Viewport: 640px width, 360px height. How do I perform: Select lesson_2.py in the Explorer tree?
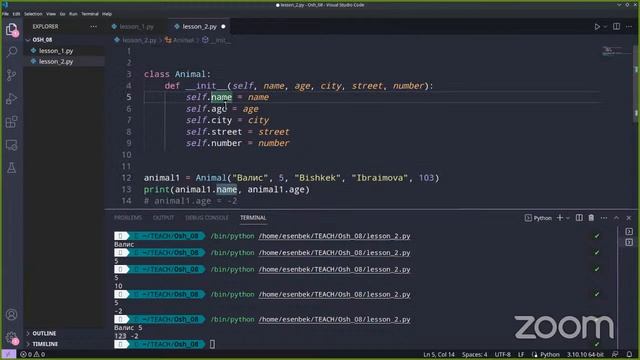tap(56, 62)
